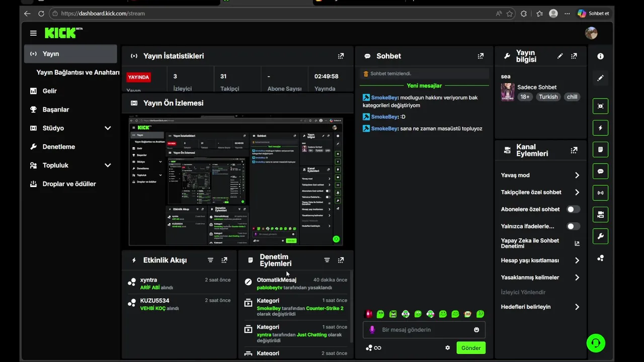Toggle chat bubble widget in right sidebar

pos(600,171)
